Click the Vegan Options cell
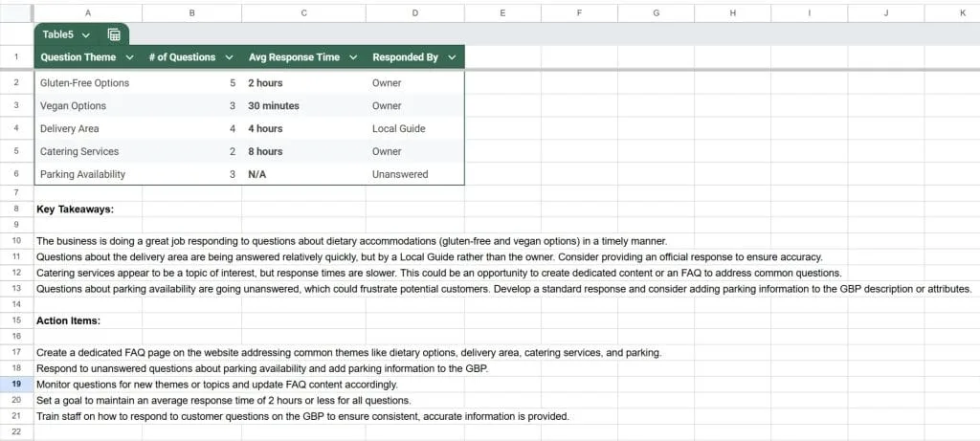Image resolution: width=980 pixels, height=441 pixels. coord(88,106)
